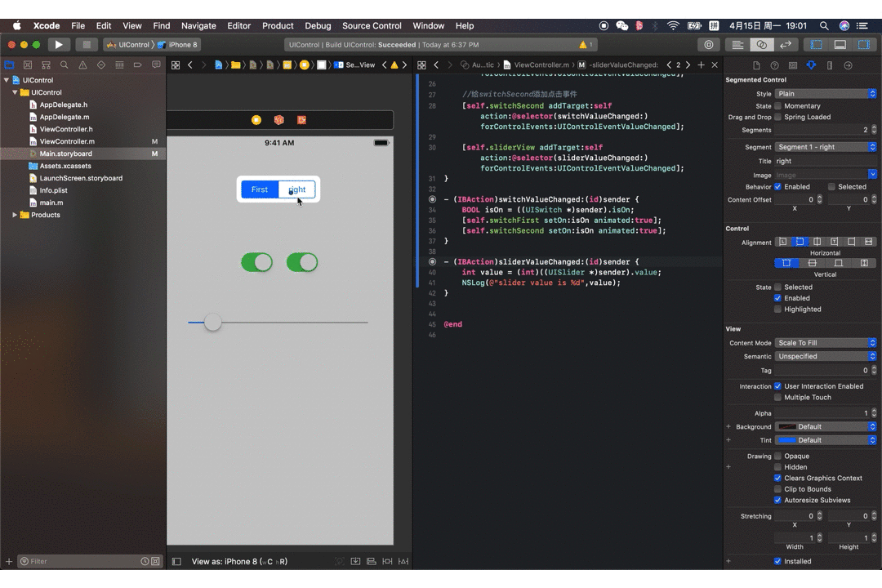Image resolution: width=882 pixels, height=588 pixels.
Task: Check the Behavior Selected checkbox
Action: [831, 187]
